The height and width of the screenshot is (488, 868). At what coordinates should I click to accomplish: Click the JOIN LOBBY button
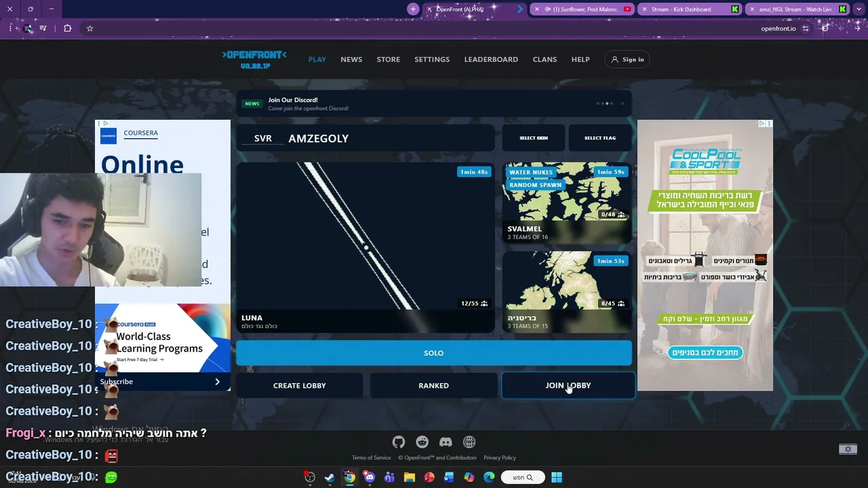[568, 386]
